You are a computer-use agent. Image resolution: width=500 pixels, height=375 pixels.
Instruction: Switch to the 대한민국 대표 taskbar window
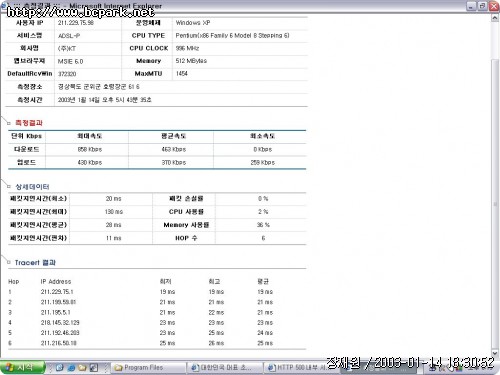coord(226,368)
